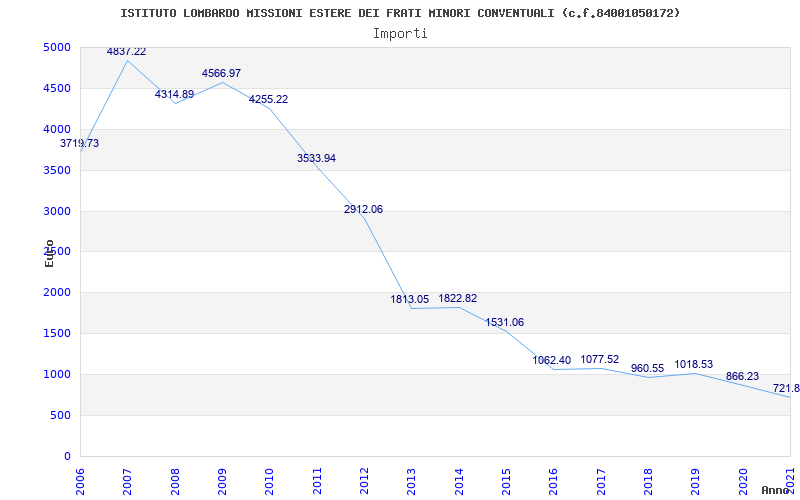Select the 960.55 data label
800x500 pixels.
[647, 368]
